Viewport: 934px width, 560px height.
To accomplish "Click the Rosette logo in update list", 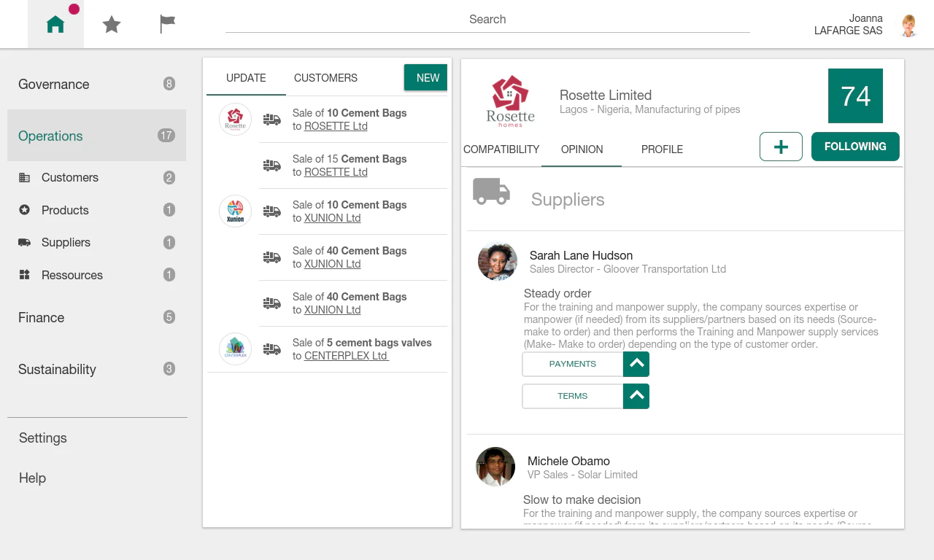I will (x=235, y=119).
